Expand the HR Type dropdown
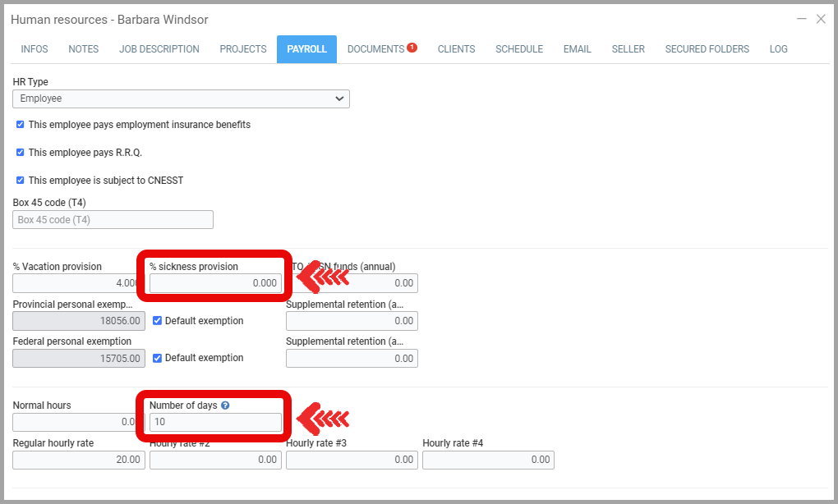 tap(181, 99)
